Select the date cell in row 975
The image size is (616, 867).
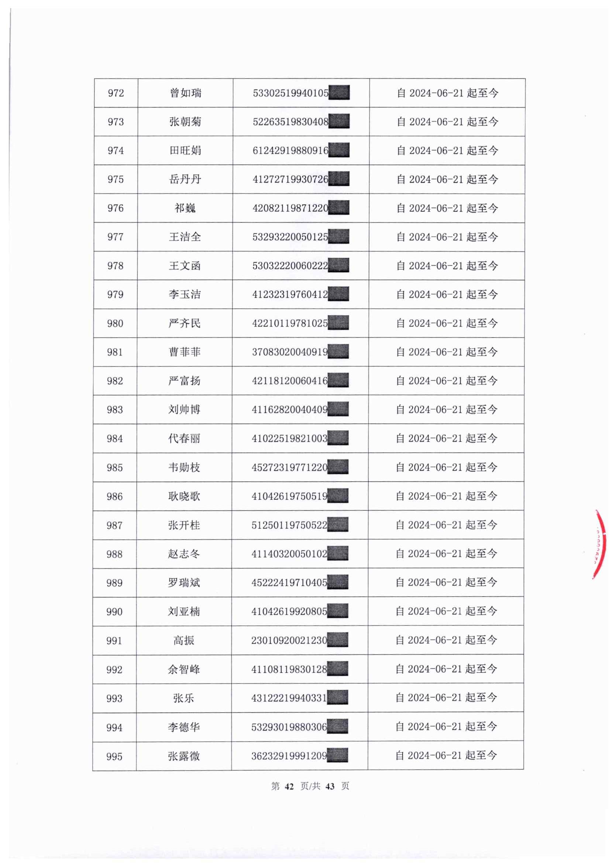[x=447, y=179]
